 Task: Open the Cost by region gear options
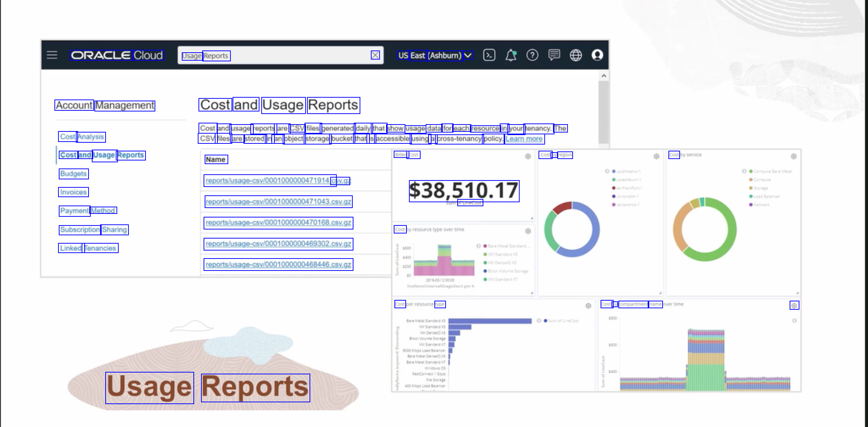(x=656, y=156)
